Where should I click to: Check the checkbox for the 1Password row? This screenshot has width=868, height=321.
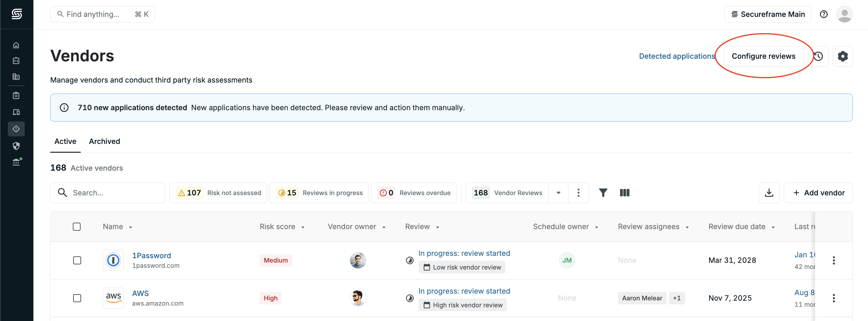[77, 260]
